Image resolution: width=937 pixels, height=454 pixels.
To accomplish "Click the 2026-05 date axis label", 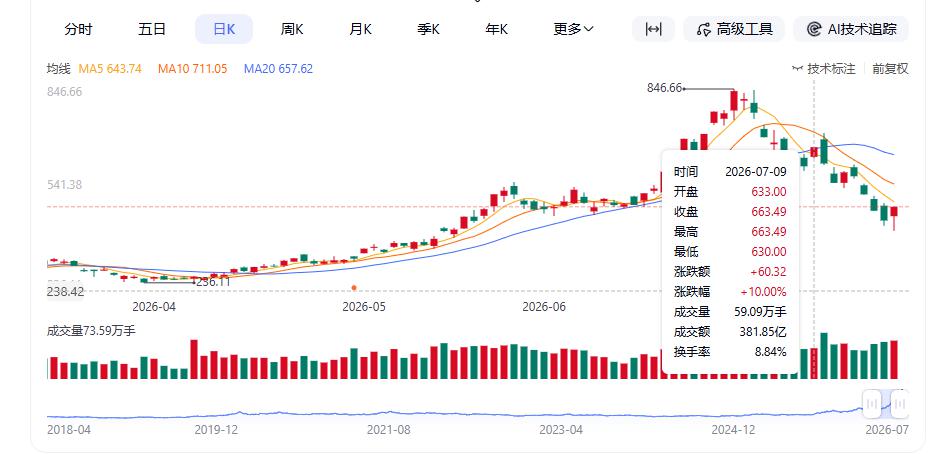I will point(364,306).
